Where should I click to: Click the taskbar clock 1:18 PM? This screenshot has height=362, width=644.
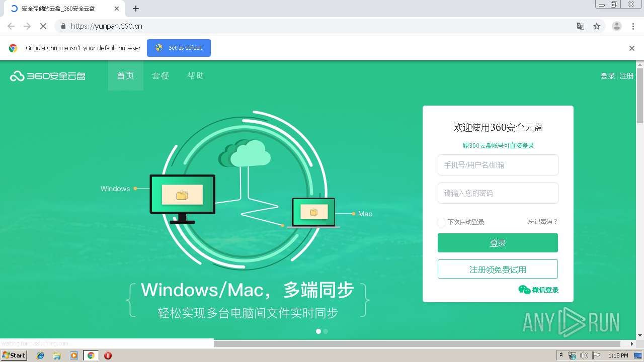[618, 355]
